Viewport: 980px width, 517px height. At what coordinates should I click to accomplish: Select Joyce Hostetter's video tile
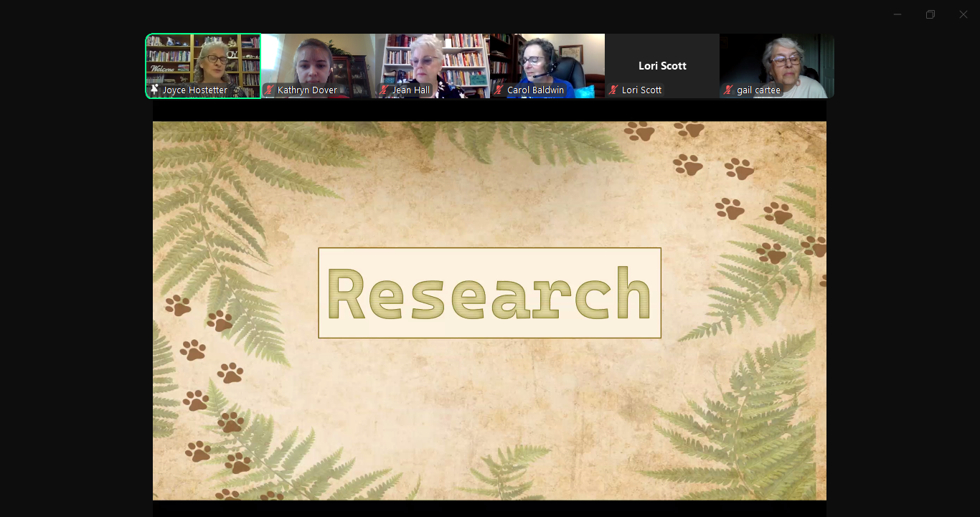203,61
